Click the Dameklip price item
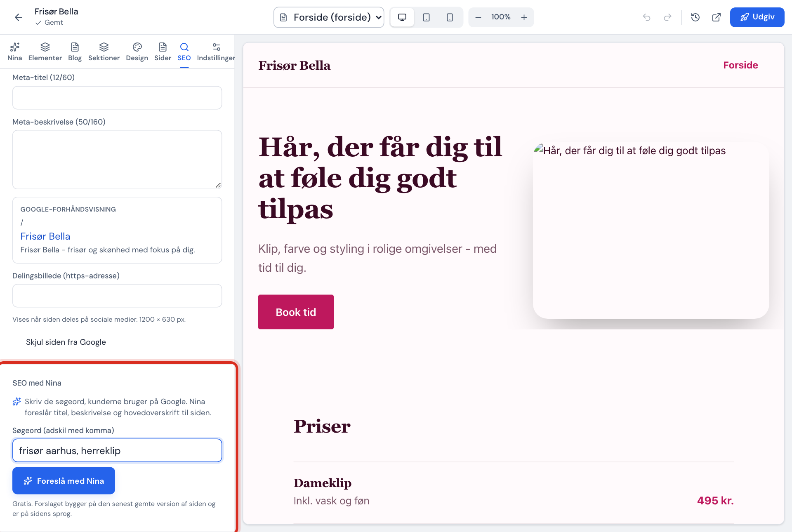This screenshot has height=532, width=792. [x=323, y=483]
